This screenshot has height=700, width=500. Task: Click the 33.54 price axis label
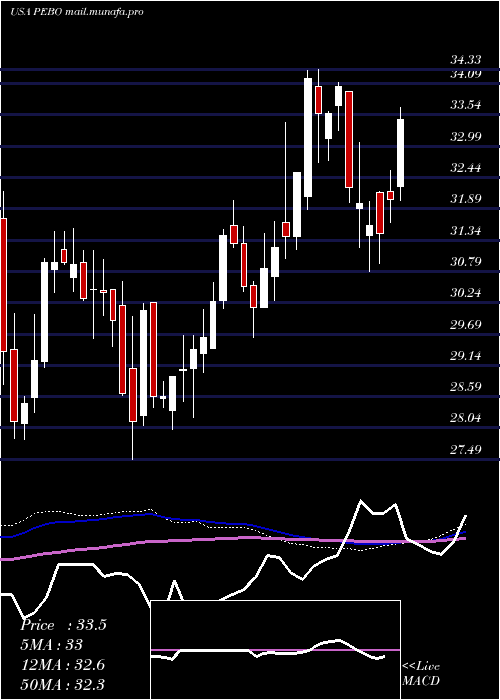tap(465, 105)
